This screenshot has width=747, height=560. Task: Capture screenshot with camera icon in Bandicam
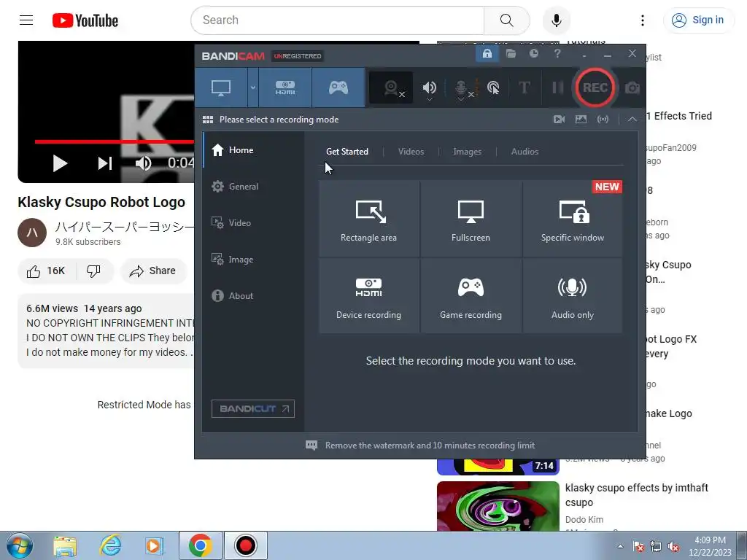click(632, 87)
